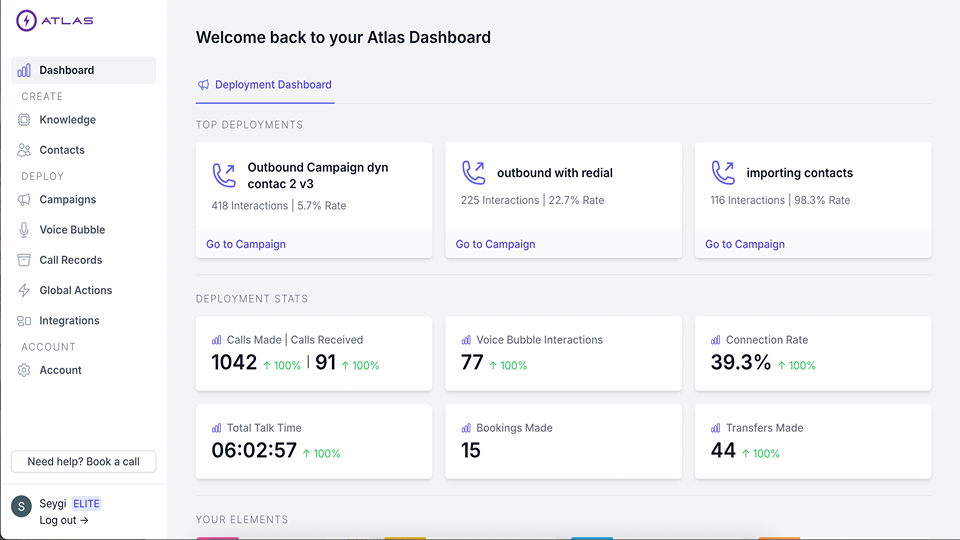Go to Campaign for outbound with redial

pos(495,244)
